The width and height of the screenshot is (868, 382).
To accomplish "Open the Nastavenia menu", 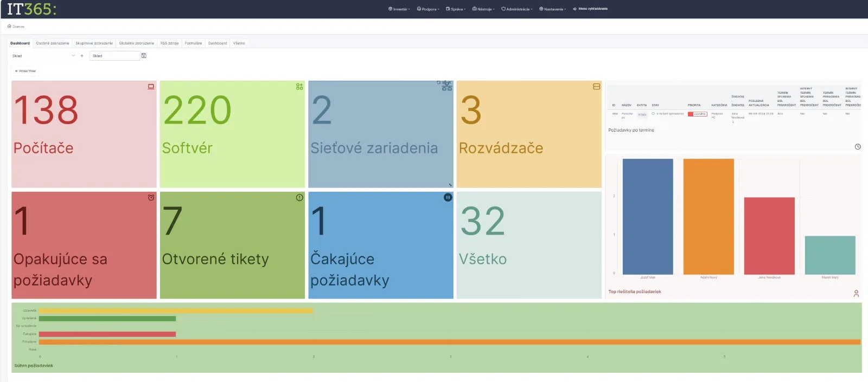I will pos(553,9).
